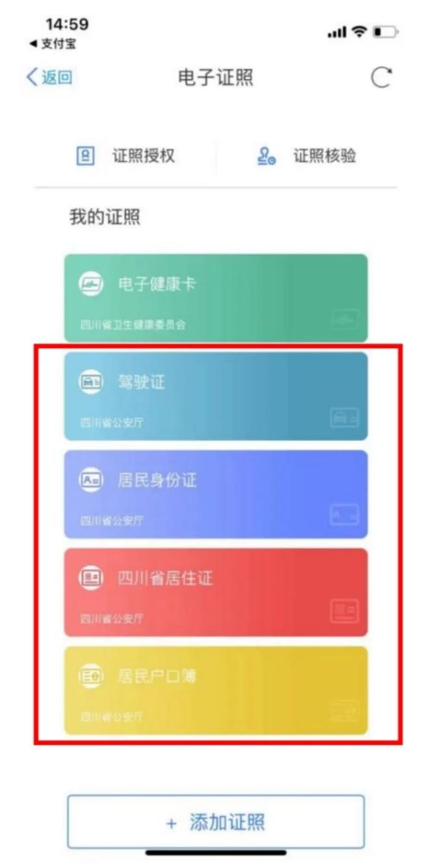This screenshot has height=868, width=440.
Task: Tap the faded card icon on 居民身份证
Action: 344,515
